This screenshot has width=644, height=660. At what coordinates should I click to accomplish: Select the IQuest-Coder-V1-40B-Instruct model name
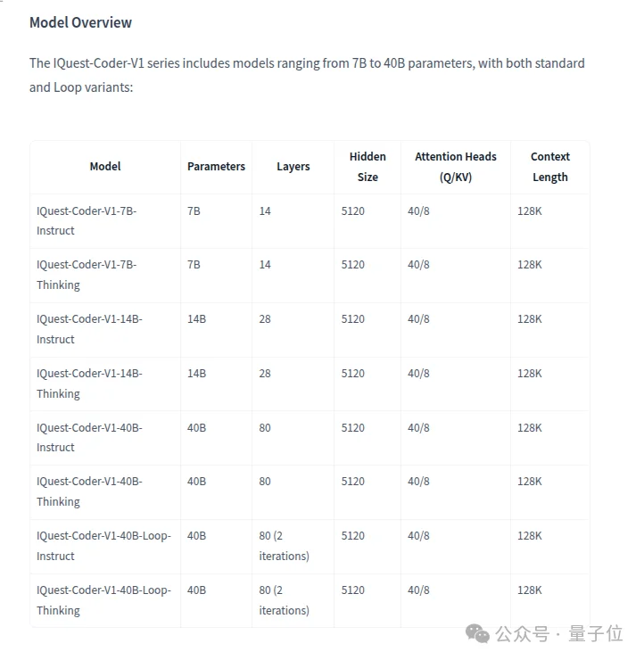[x=89, y=438]
